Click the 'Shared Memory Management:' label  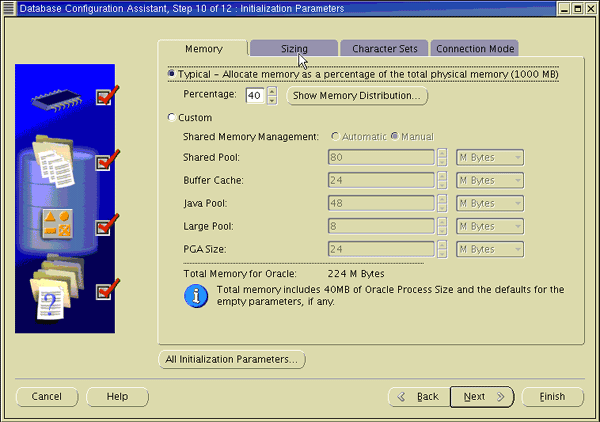click(251, 137)
